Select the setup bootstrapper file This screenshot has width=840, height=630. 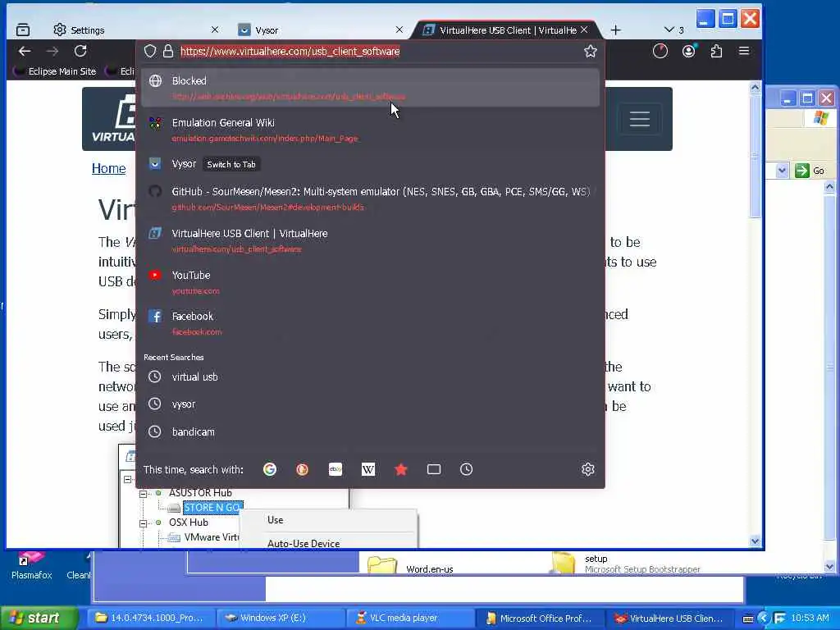[x=626, y=564]
